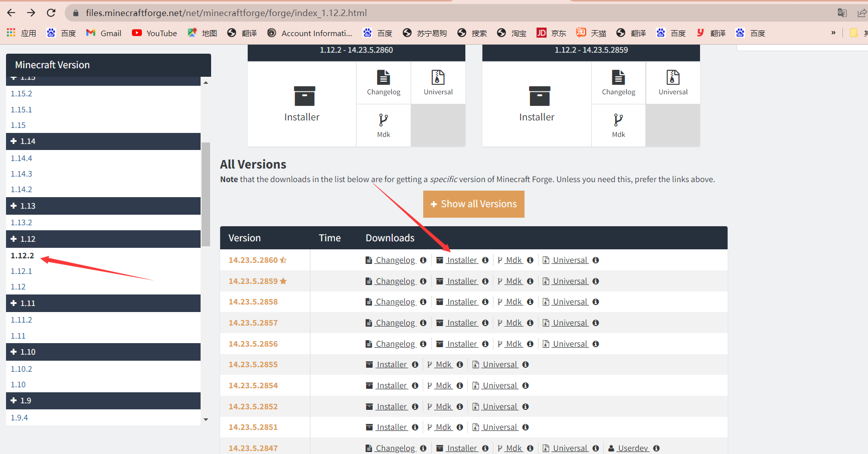The height and width of the screenshot is (454, 868).
Task: Expand the 1.13 version group
Action: [x=103, y=206]
